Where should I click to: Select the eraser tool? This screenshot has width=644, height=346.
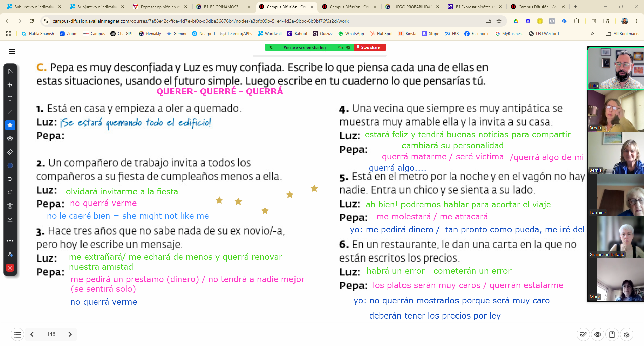click(x=10, y=152)
